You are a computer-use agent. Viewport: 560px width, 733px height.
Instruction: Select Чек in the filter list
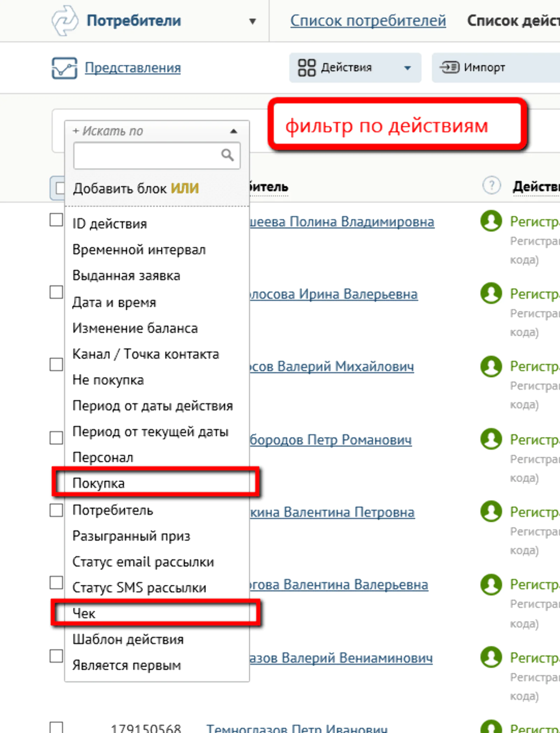point(84,613)
